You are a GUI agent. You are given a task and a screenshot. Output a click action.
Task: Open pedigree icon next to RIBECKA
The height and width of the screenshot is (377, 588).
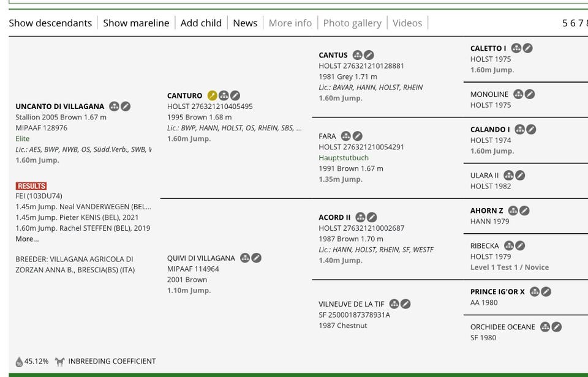click(x=509, y=246)
